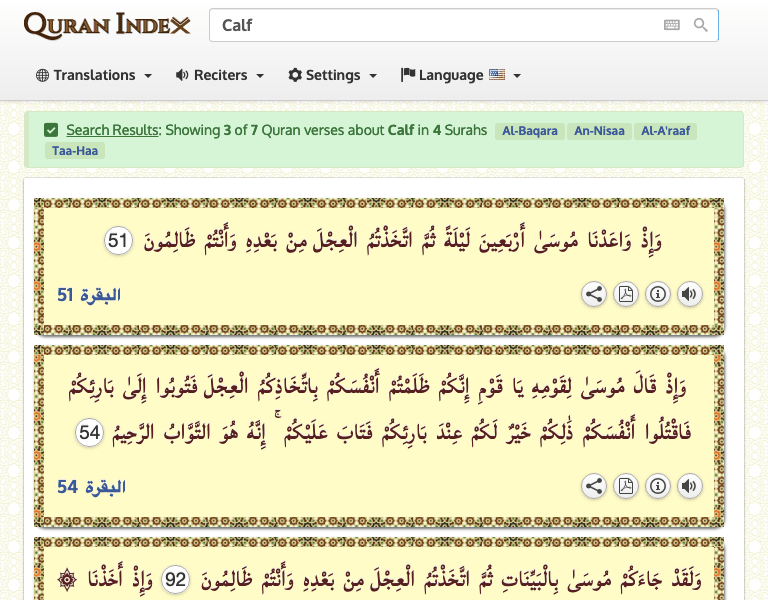Screen dimensions: 768x600
Task: Play audio for verse 51
Action: coord(689,294)
